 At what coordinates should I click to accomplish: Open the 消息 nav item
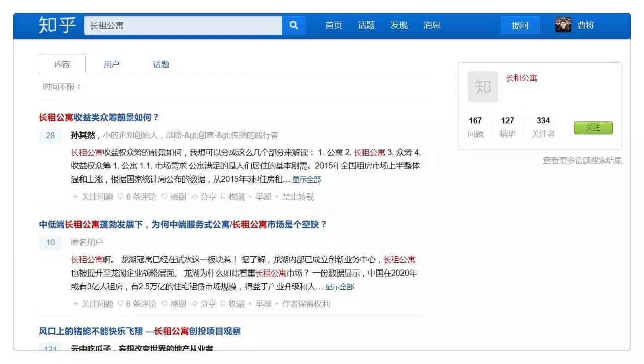(x=432, y=25)
